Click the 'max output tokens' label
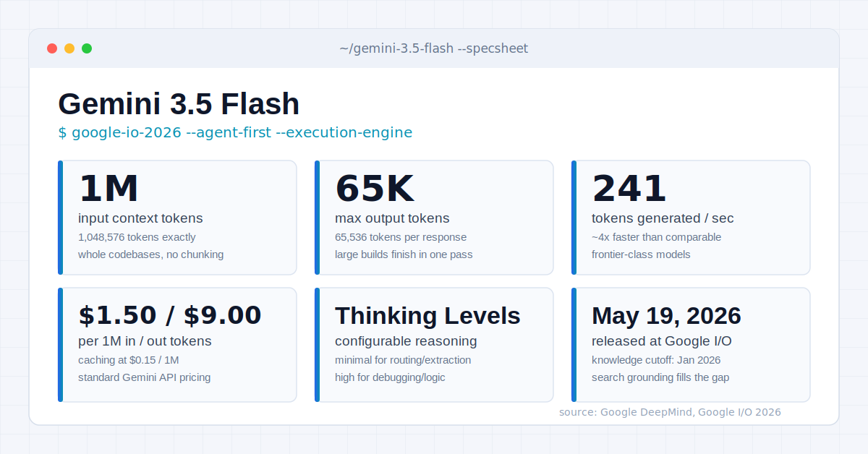The height and width of the screenshot is (454, 868). click(x=392, y=218)
